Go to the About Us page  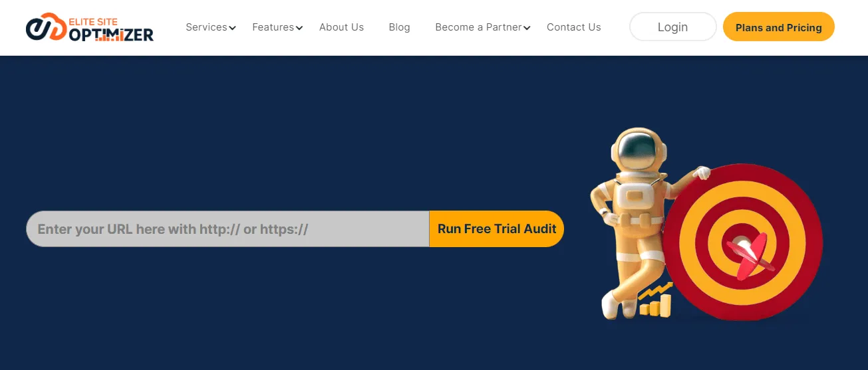[341, 27]
